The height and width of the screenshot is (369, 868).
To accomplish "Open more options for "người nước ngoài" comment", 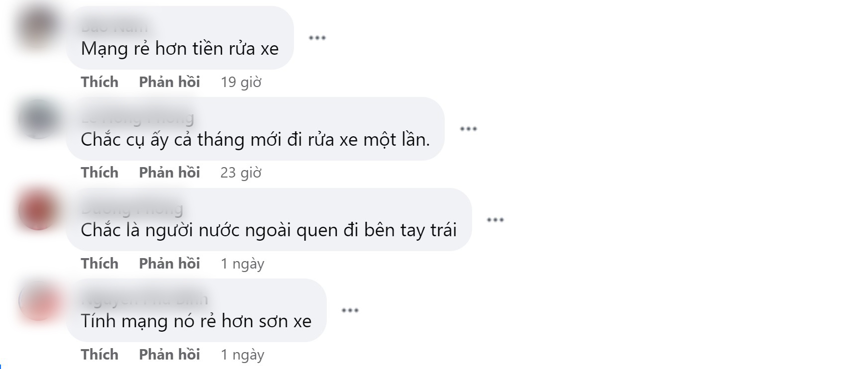I will pos(495,220).
